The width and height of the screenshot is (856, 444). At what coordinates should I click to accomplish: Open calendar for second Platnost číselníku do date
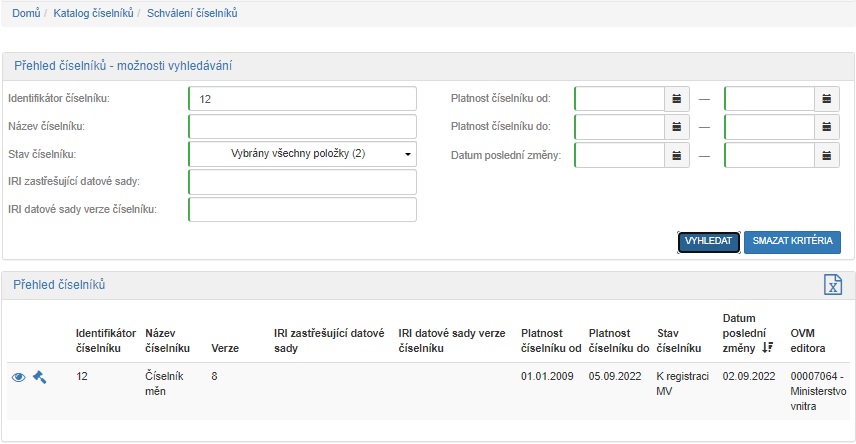click(827, 127)
